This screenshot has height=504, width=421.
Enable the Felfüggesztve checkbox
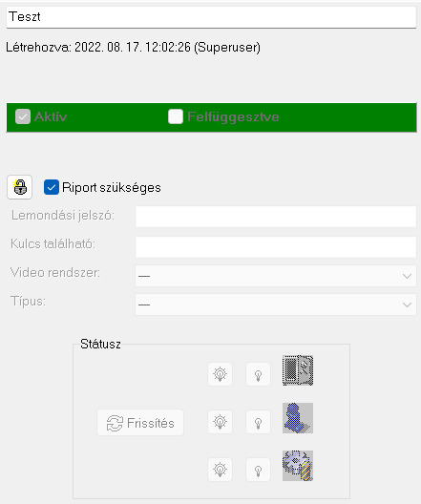click(176, 116)
